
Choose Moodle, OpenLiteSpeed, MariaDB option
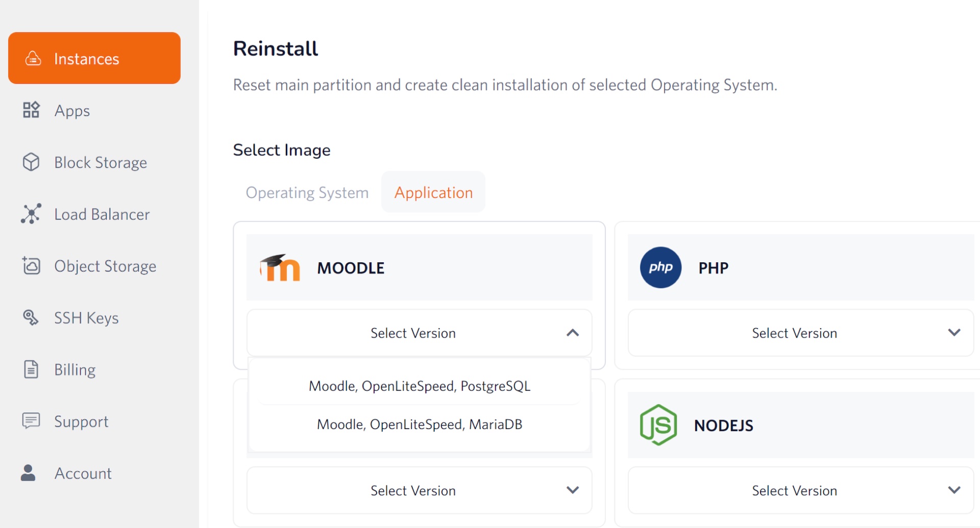pyautogui.click(x=419, y=424)
